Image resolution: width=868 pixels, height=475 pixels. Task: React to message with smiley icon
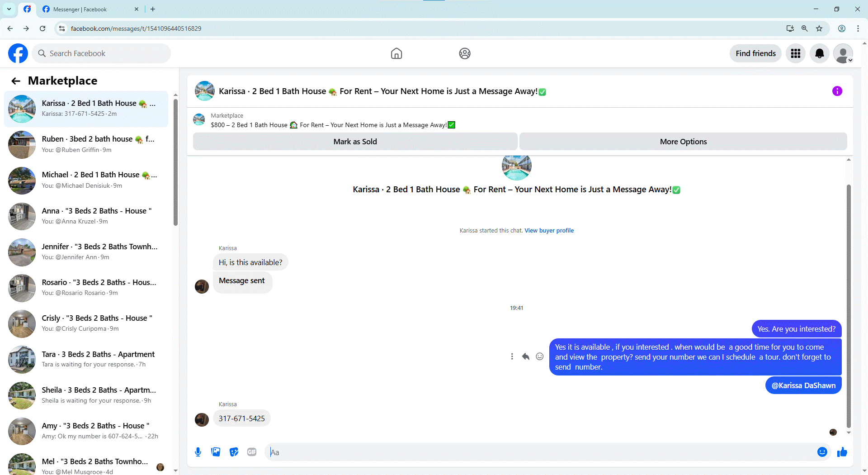[540, 356]
